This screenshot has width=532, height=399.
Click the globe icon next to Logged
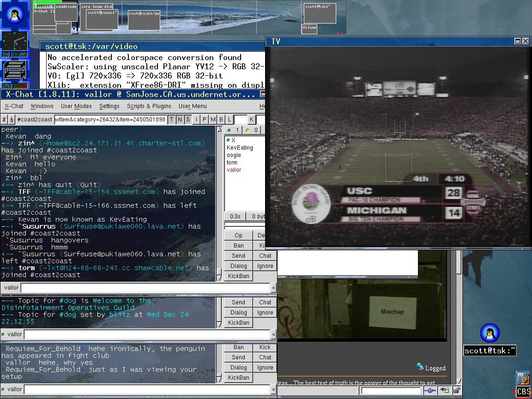click(420, 366)
